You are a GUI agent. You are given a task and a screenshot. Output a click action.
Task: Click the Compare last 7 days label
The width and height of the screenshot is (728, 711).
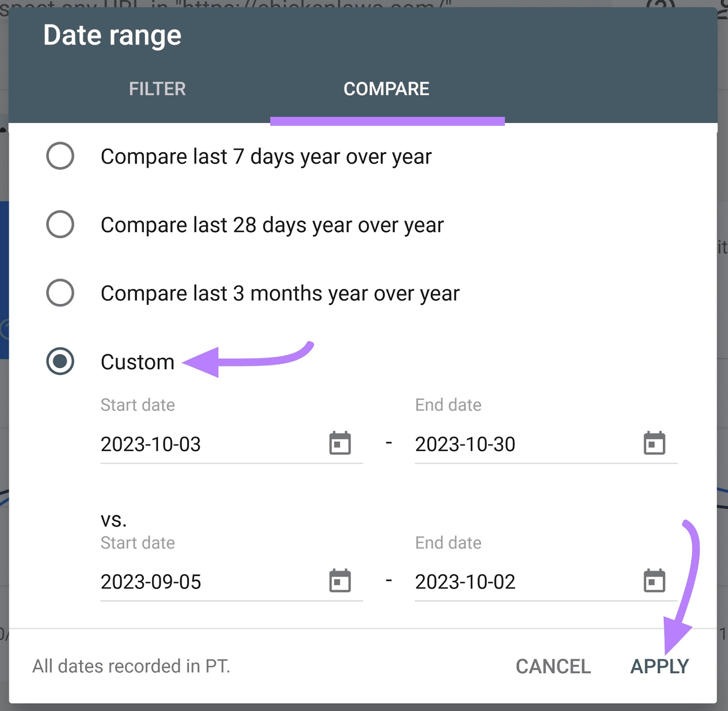coord(266,156)
